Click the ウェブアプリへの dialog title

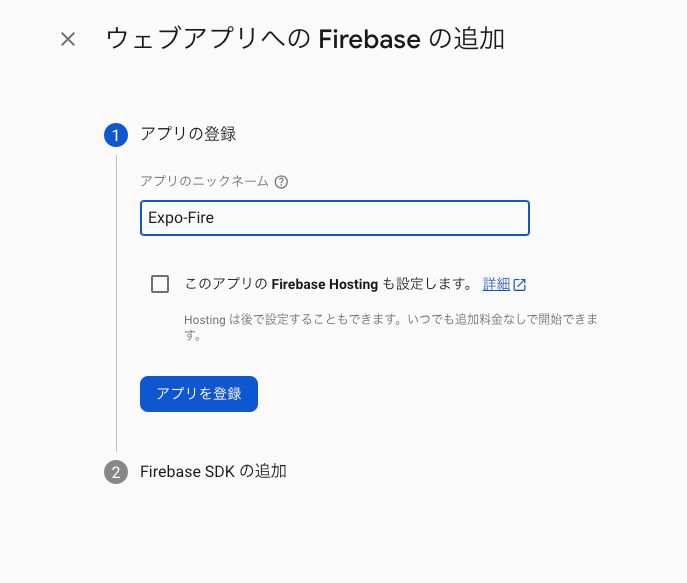pyautogui.click(x=208, y=40)
